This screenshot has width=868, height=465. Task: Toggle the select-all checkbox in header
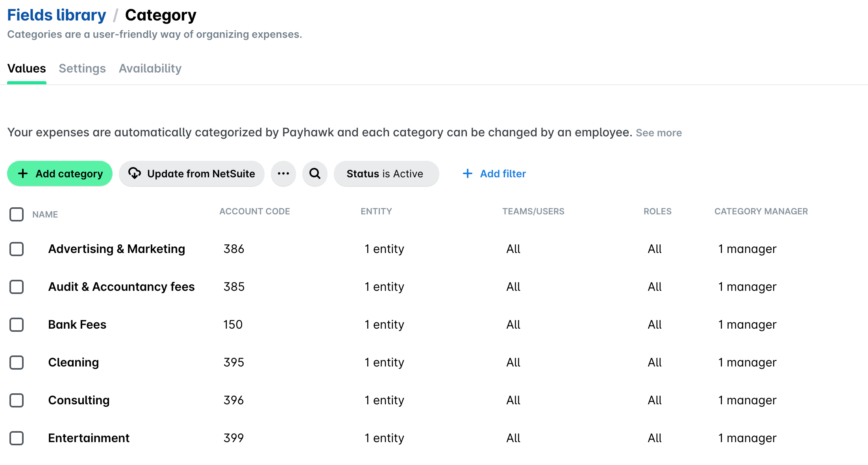[17, 214]
